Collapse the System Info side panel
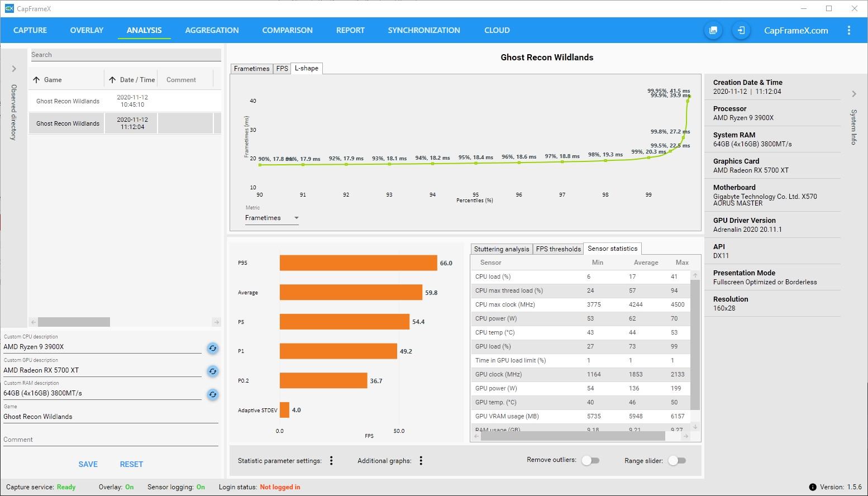Image resolution: width=868 pixels, height=496 pixels. click(853, 94)
